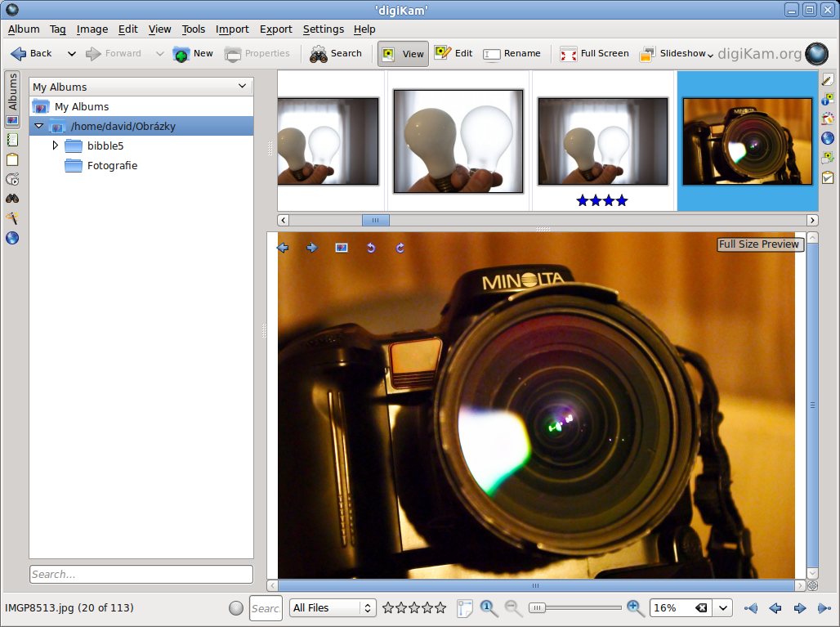
Task: Go to next image in status bar
Action: 800,607
